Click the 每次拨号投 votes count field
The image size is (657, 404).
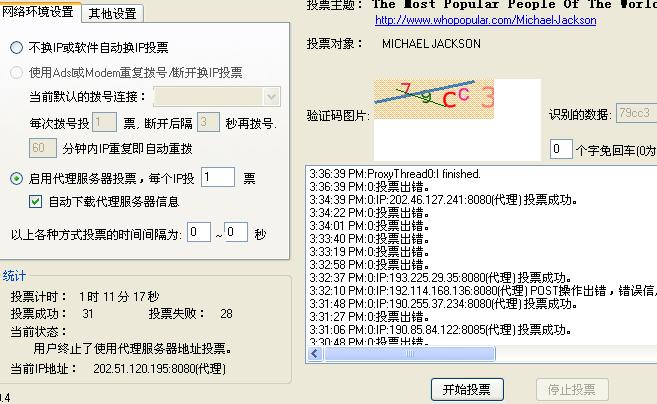click(104, 123)
